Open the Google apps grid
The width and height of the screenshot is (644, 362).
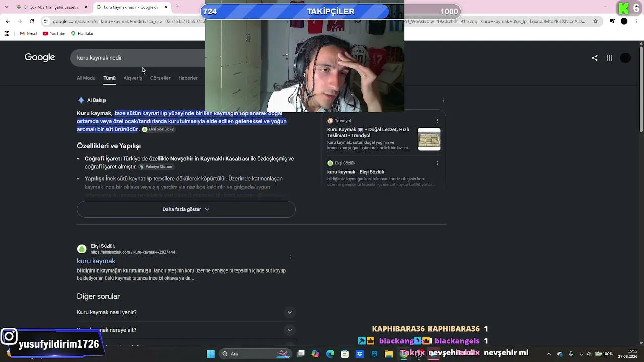[x=609, y=58]
